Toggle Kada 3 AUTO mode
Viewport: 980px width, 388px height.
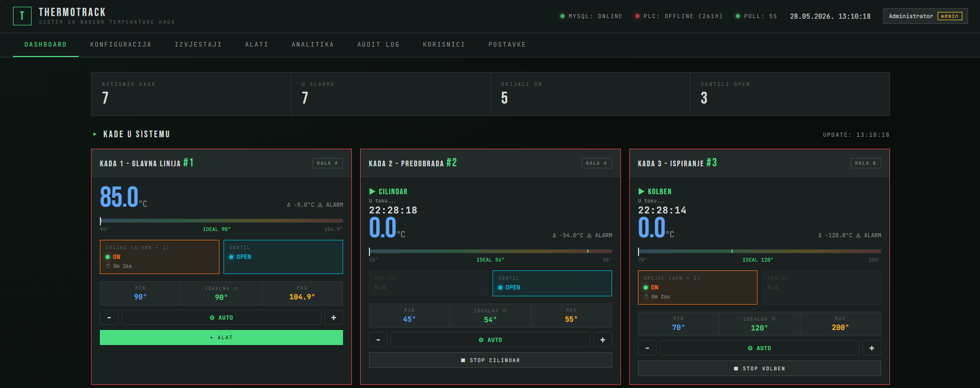760,348
